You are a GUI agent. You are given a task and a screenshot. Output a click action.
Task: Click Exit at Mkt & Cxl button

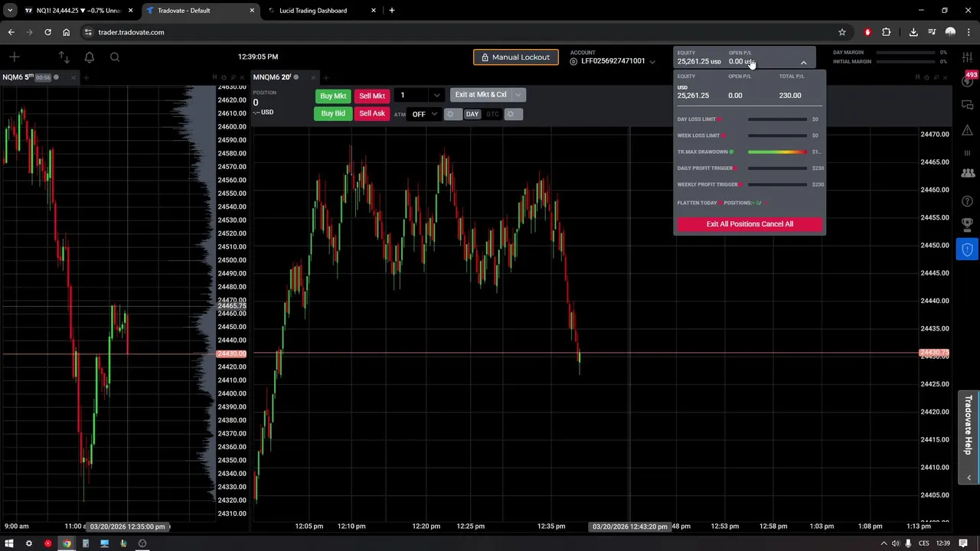pyautogui.click(x=481, y=95)
